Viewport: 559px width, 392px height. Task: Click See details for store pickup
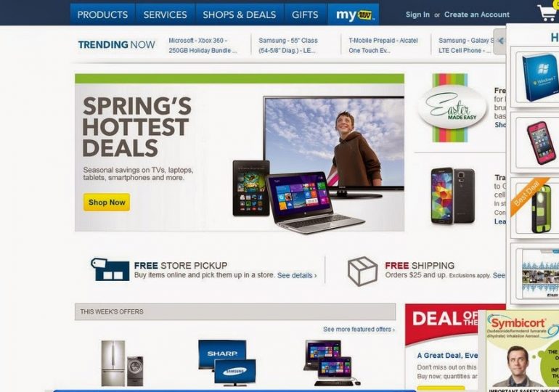point(297,275)
